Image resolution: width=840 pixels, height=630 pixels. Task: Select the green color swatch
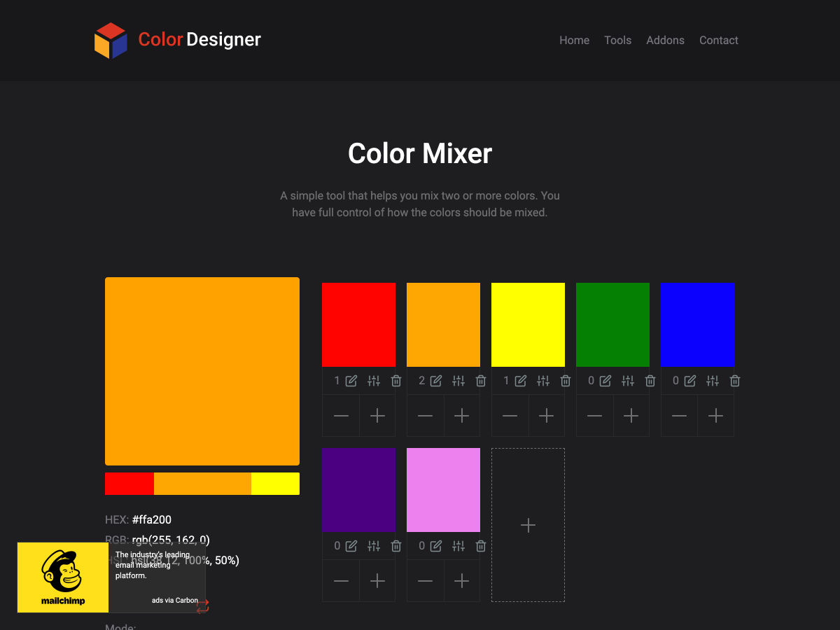(x=612, y=325)
